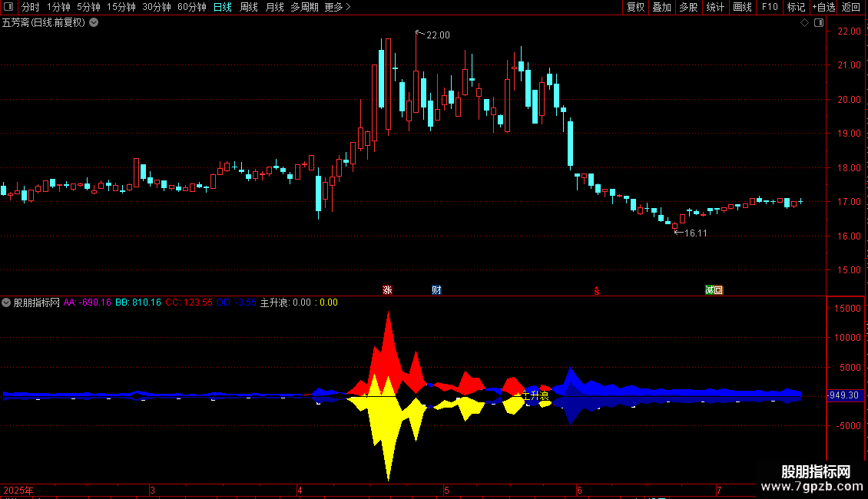Click the 返回 back button
Screen dimensions: 868x499
850,7
